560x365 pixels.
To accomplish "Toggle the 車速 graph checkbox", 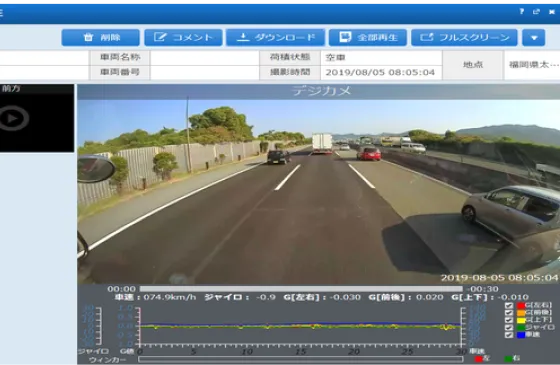I will click(x=509, y=335).
